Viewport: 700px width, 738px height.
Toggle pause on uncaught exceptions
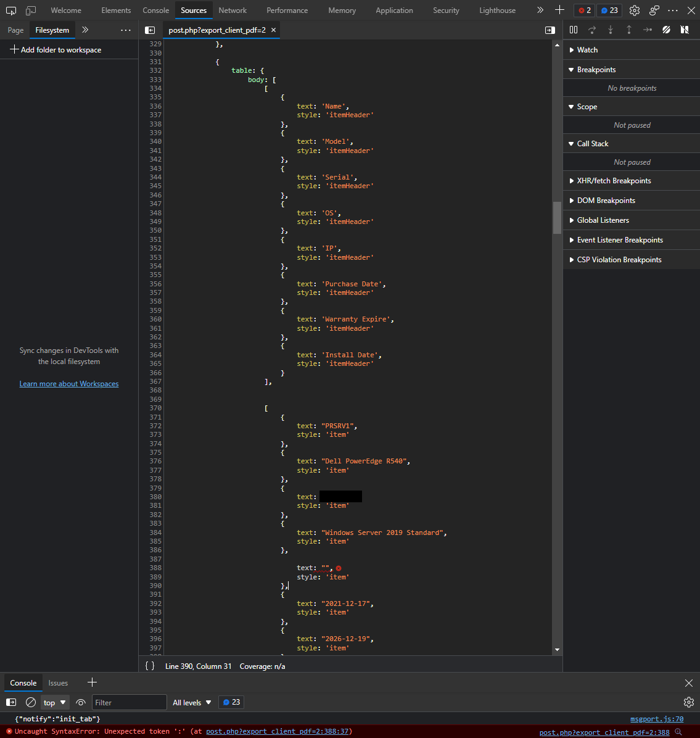[x=685, y=29]
